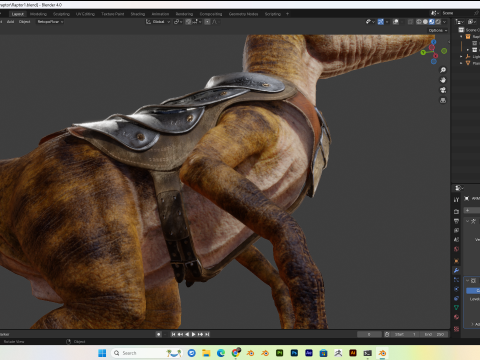Switch to material preview shading
This screenshot has width=480, height=360.
tap(432, 22)
